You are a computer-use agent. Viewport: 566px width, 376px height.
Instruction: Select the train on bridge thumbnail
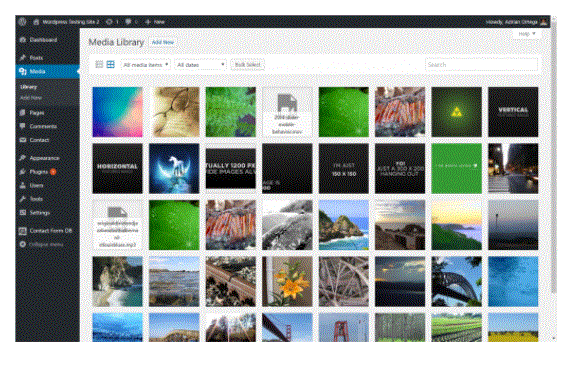point(231,282)
